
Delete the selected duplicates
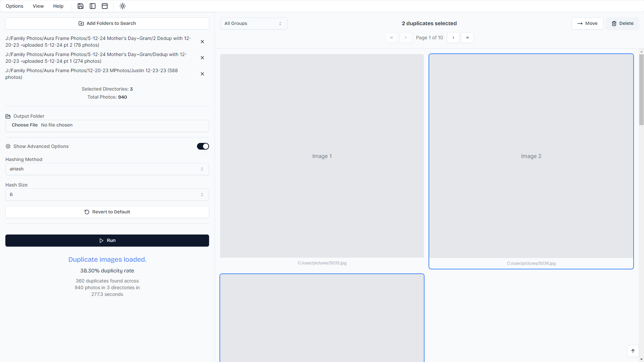click(x=622, y=23)
